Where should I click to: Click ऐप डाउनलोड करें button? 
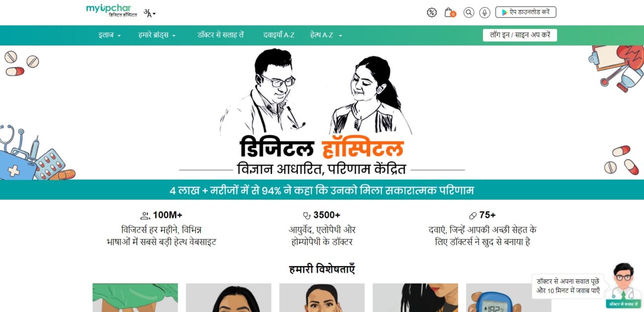tap(526, 12)
